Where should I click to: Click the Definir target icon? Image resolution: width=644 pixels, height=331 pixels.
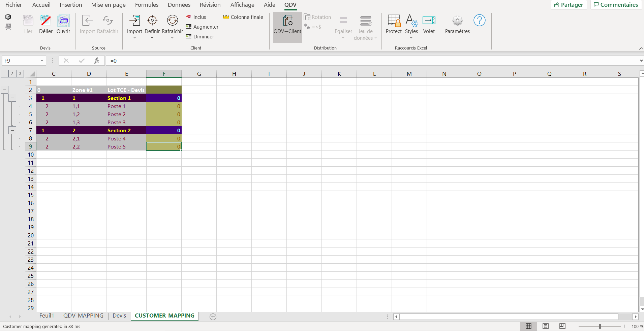coord(152,21)
